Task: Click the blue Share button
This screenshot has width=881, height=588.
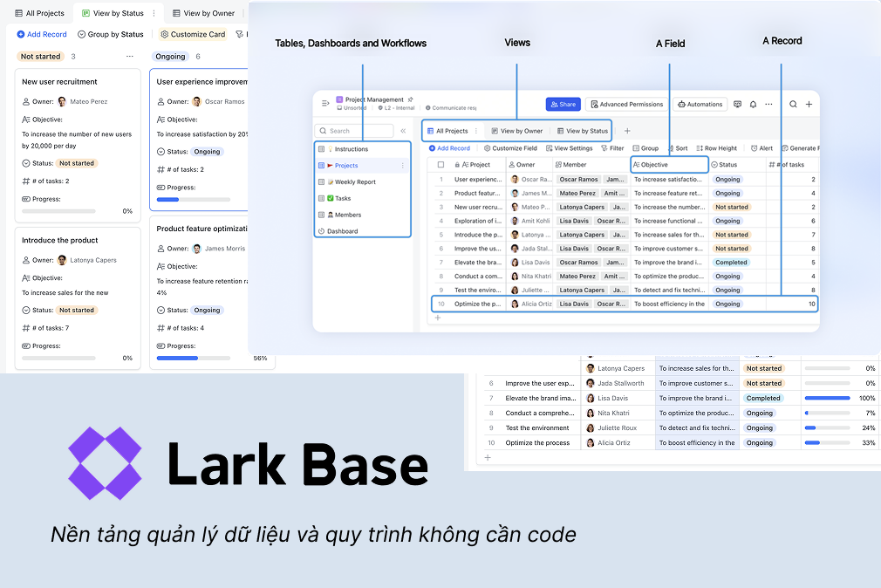Action: click(562, 104)
